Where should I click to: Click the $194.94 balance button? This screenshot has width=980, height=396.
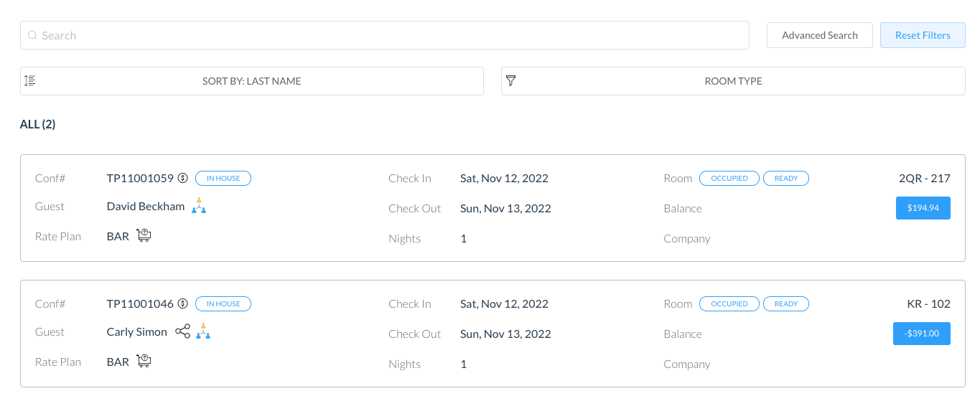923,208
